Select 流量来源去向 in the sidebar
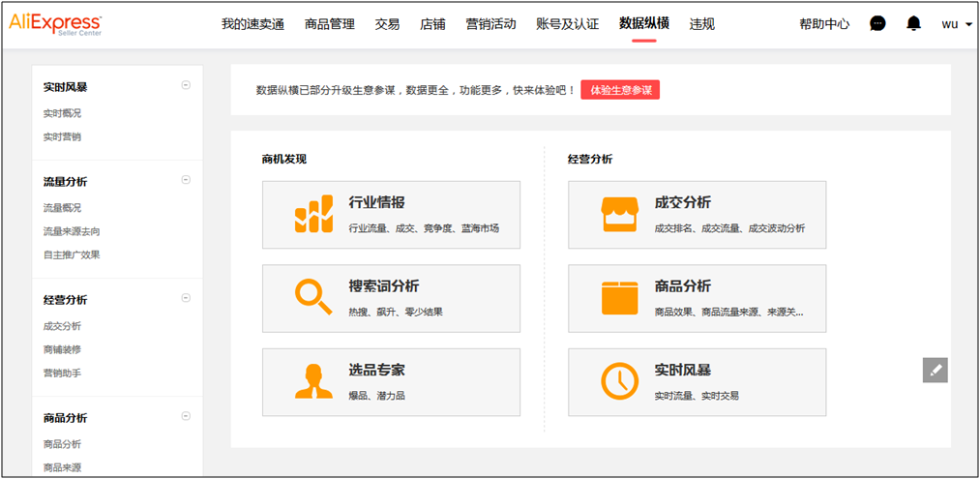The image size is (980, 479). (72, 231)
